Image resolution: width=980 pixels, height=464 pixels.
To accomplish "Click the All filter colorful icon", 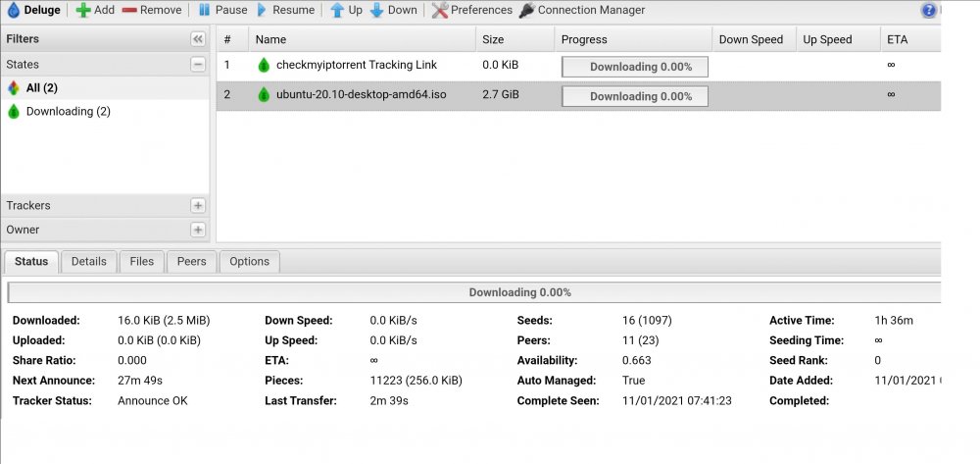I will pyautogui.click(x=13, y=88).
